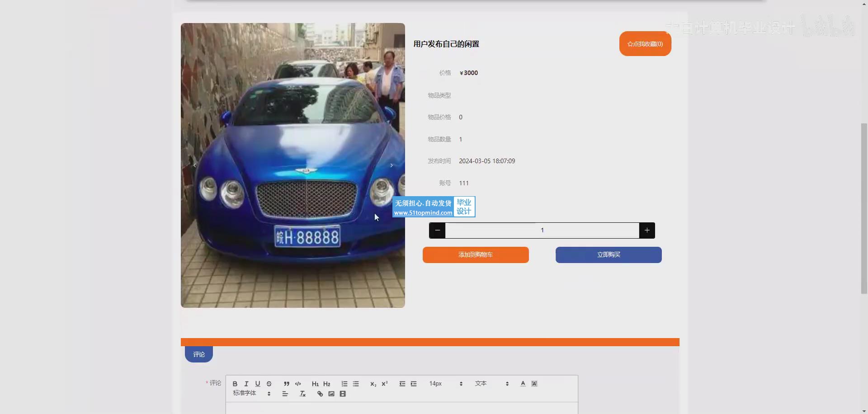Insert an image into the comment
This screenshot has height=414, width=868.
(x=331, y=394)
